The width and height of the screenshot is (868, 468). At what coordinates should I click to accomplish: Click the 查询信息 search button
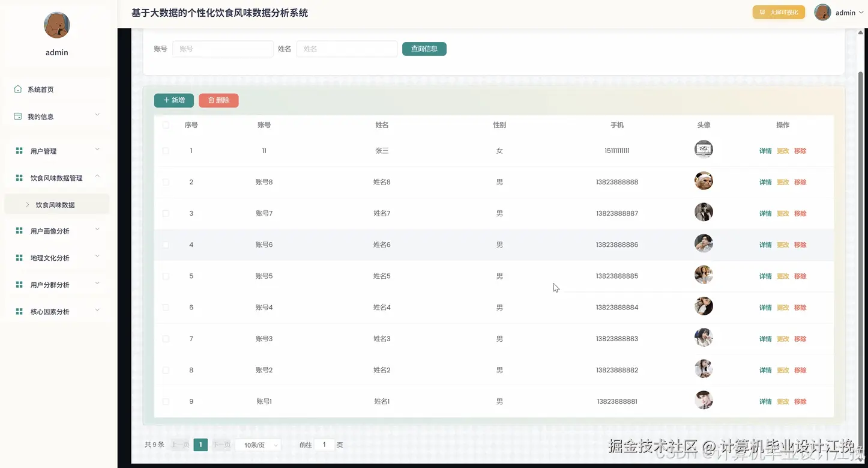tap(424, 49)
